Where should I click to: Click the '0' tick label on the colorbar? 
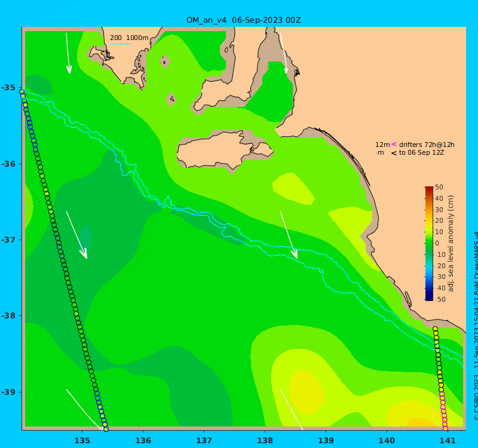pos(437,243)
